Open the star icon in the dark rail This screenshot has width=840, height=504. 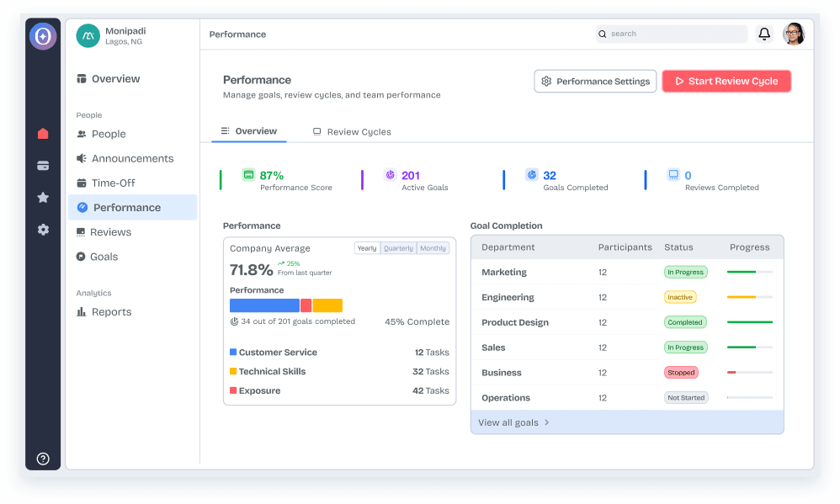point(43,198)
